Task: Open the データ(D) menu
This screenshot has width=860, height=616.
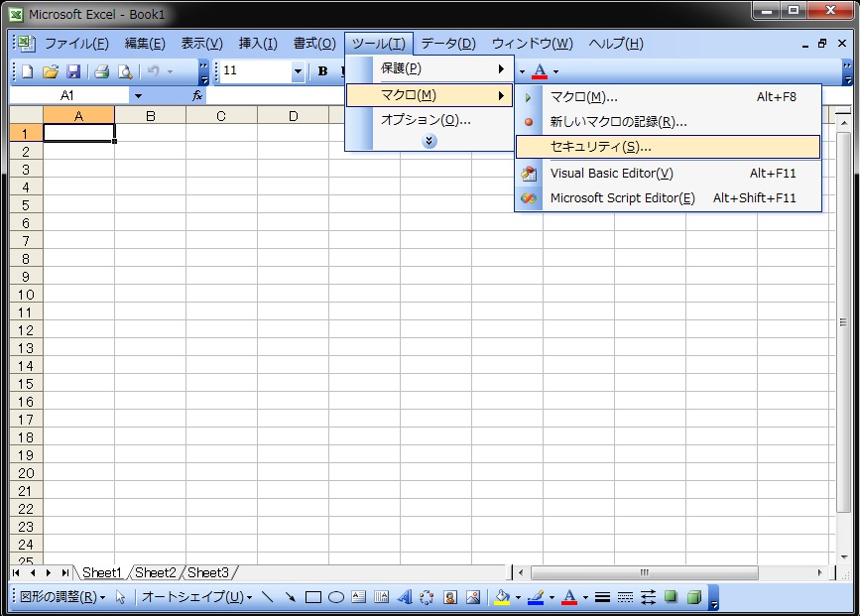Action: pyautogui.click(x=448, y=44)
